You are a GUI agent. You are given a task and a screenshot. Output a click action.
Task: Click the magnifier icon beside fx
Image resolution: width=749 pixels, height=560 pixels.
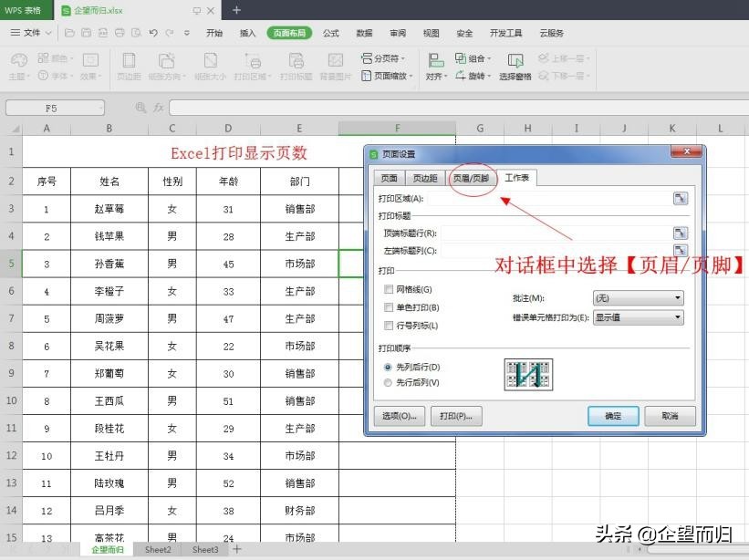140,108
